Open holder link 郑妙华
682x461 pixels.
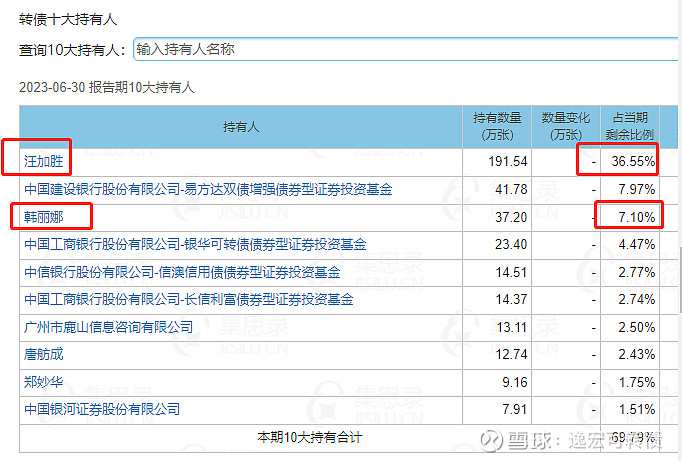pos(43,382)
